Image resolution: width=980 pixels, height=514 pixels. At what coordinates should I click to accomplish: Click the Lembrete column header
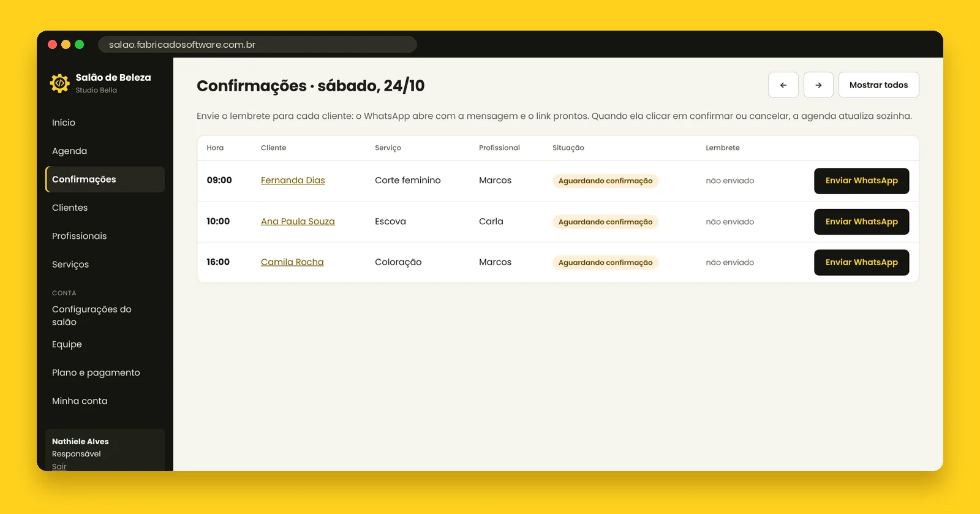[x=723, y=148]
